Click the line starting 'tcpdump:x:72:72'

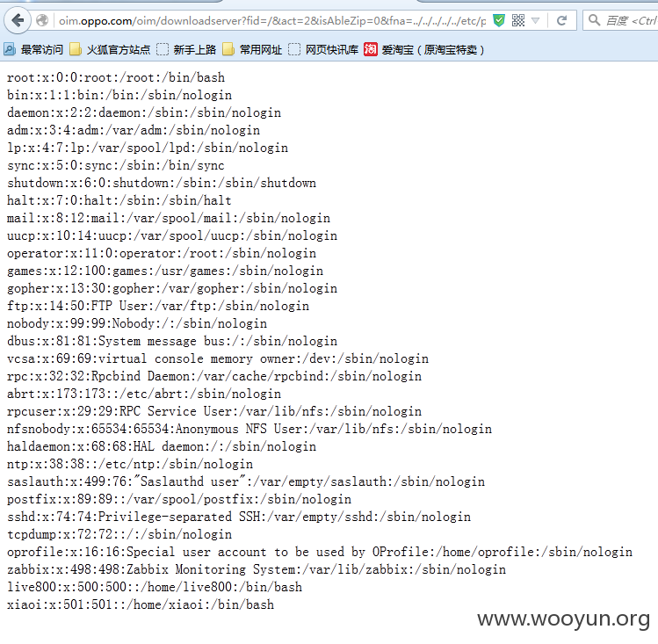[119, 534]
